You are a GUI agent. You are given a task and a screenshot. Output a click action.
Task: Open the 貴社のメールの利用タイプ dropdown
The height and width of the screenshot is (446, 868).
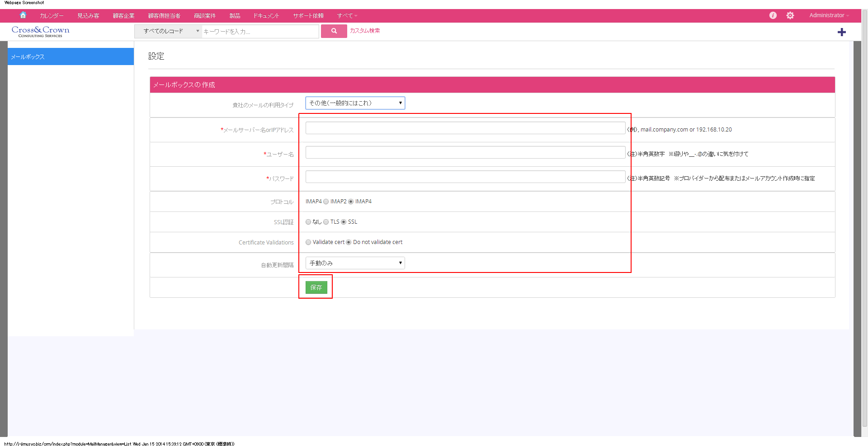[x=355, y=103]
